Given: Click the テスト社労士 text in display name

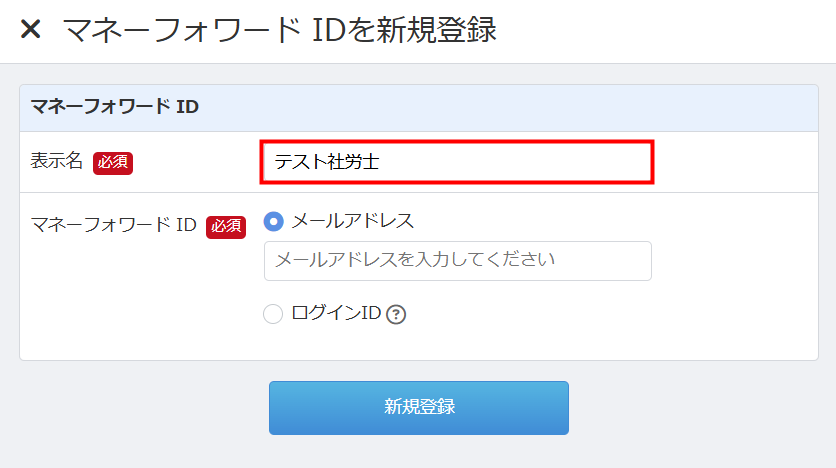Looking at the screenshot, I should pyautogui.click(x=327, y=162).
